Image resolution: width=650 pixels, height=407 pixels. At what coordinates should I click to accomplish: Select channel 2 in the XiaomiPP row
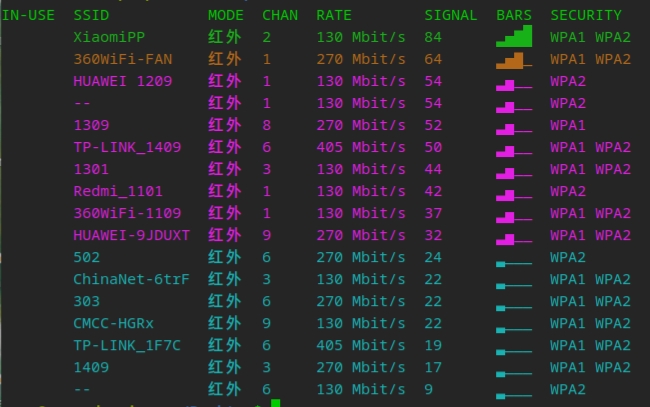click(x=267, y=37)
